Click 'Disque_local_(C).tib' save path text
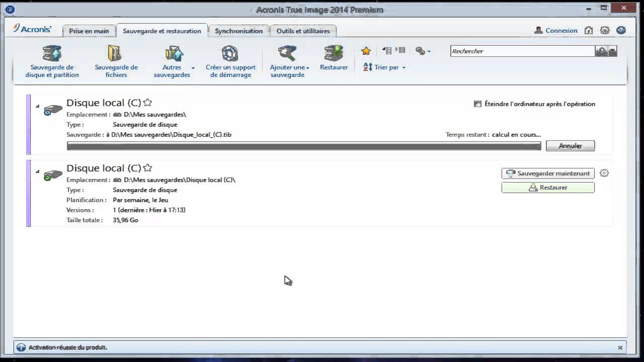The width and height of the screenshot is (644, 362). 202,135
